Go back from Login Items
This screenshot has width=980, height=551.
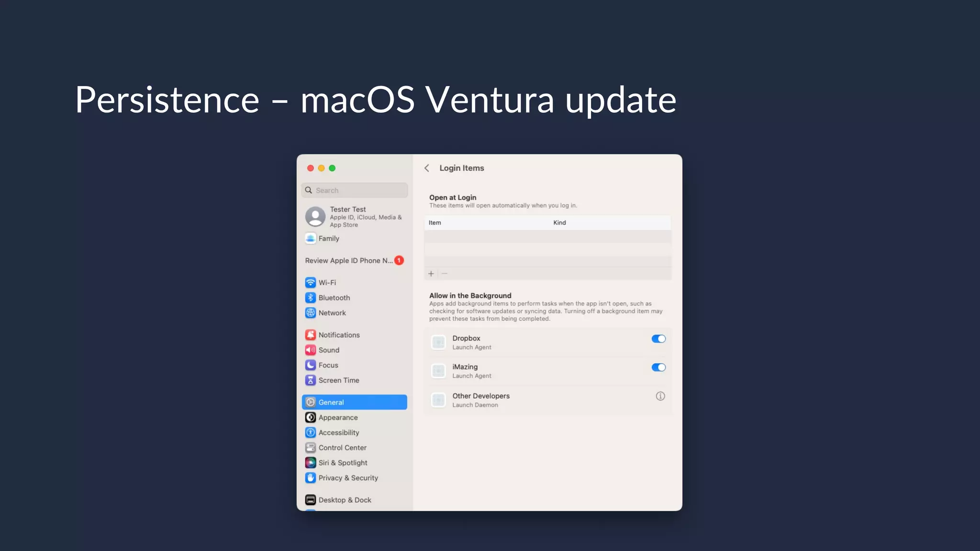point(427,168)
